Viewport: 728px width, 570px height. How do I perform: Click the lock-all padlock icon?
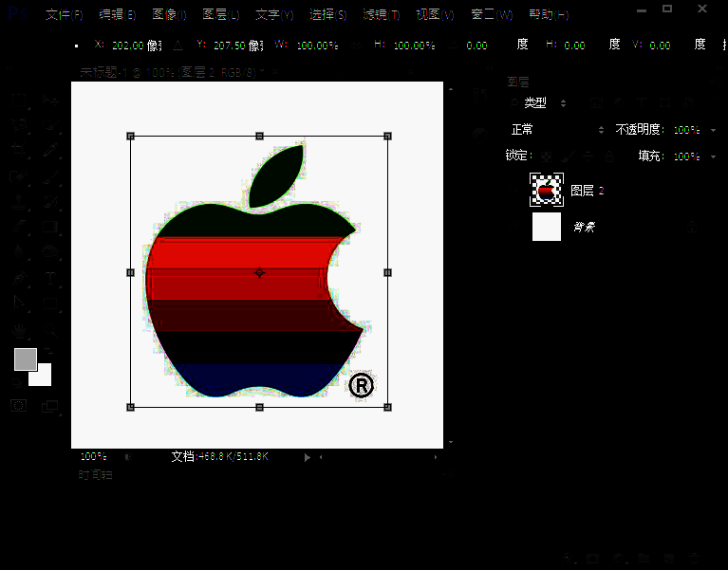pyautogui.click(x=610, y=156)
